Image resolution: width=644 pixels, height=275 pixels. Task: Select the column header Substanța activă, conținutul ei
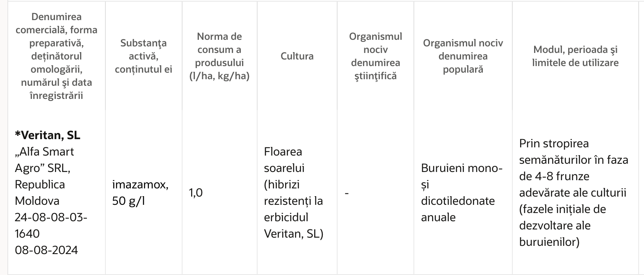point(144,56)
